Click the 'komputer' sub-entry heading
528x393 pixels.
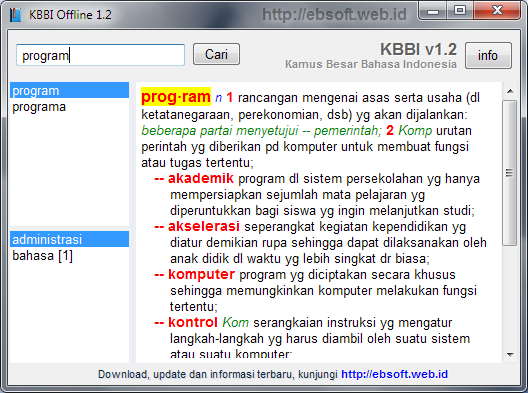(201, 274)
